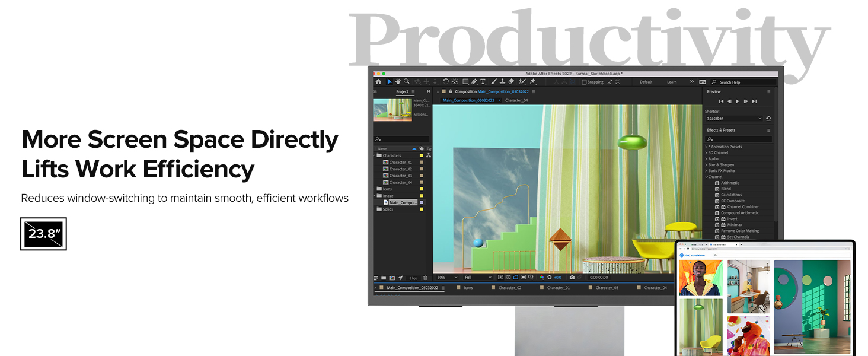Open the 50% magnification dropdown
Viewport: 868px width, 356px height.
pyautogui.click(x=447, y=277)
